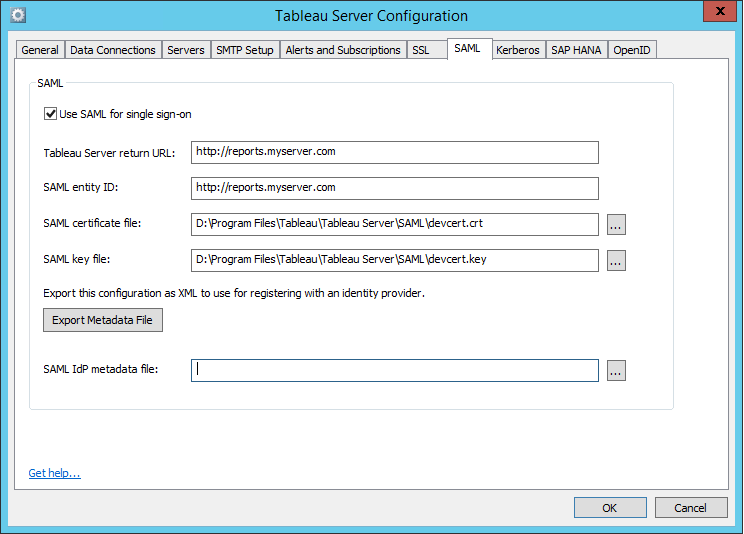
Task: Cancel the configuration dialog
Action: (691, 508)
